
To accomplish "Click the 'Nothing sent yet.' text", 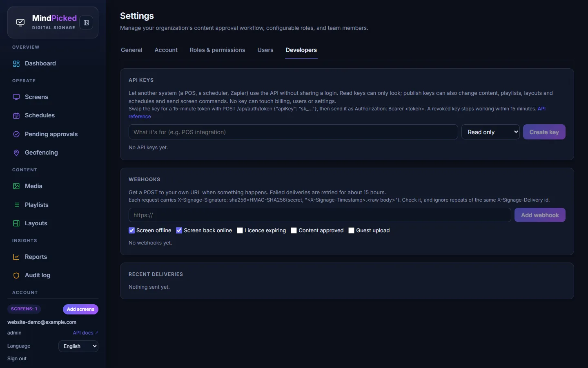I will [x=149, y=287].
